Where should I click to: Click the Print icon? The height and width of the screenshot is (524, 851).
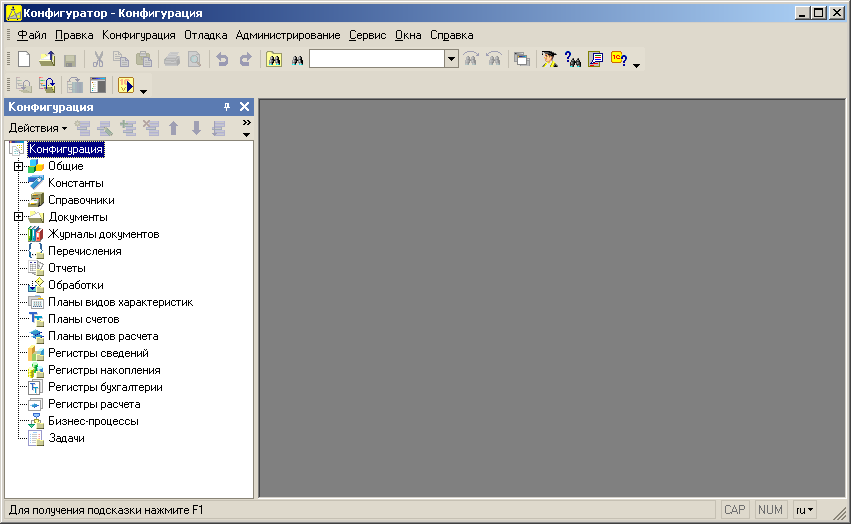[172, 59]
